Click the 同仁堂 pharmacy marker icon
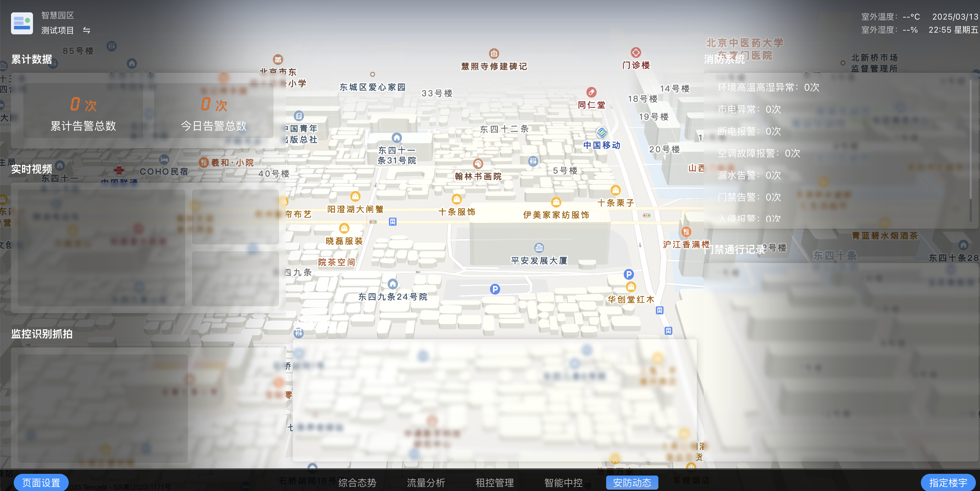Viewport: 980px width, 491px height. click(591, 92)
